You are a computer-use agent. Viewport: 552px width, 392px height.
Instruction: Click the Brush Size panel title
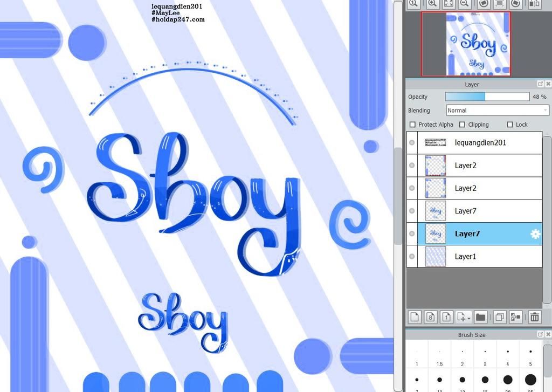tap(471, 335)
